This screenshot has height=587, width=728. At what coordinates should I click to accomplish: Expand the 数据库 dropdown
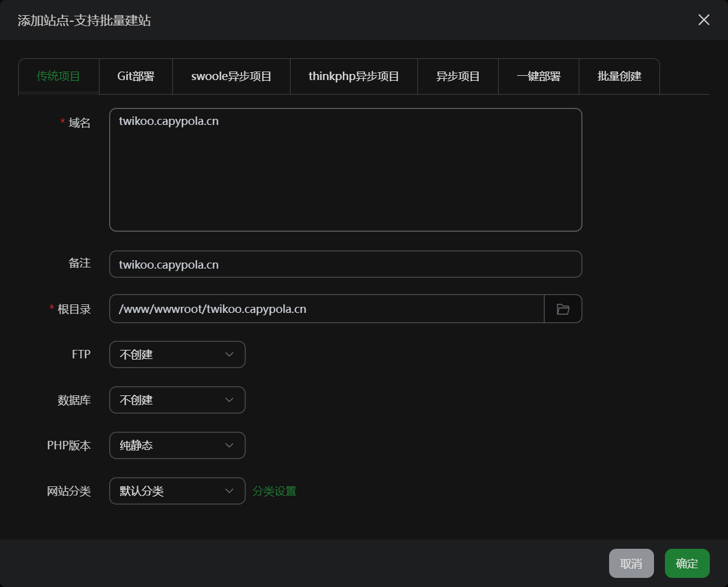[177, 400]
